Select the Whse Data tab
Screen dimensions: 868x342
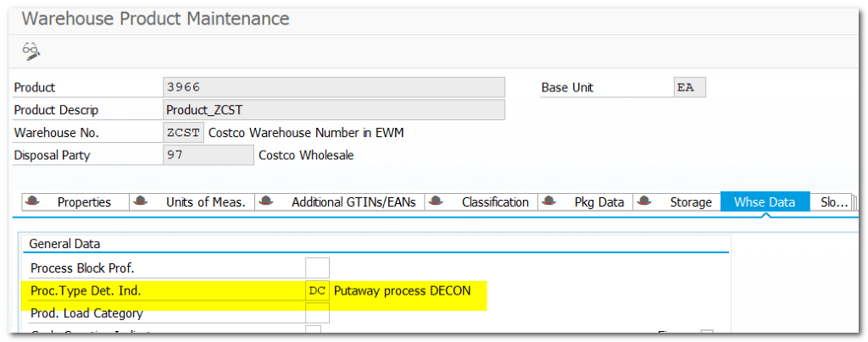tap(765, 202)
